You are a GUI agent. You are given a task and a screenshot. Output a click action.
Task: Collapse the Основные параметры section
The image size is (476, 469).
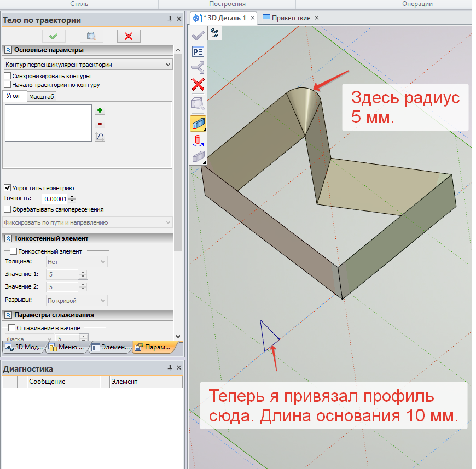coord(8,50)
